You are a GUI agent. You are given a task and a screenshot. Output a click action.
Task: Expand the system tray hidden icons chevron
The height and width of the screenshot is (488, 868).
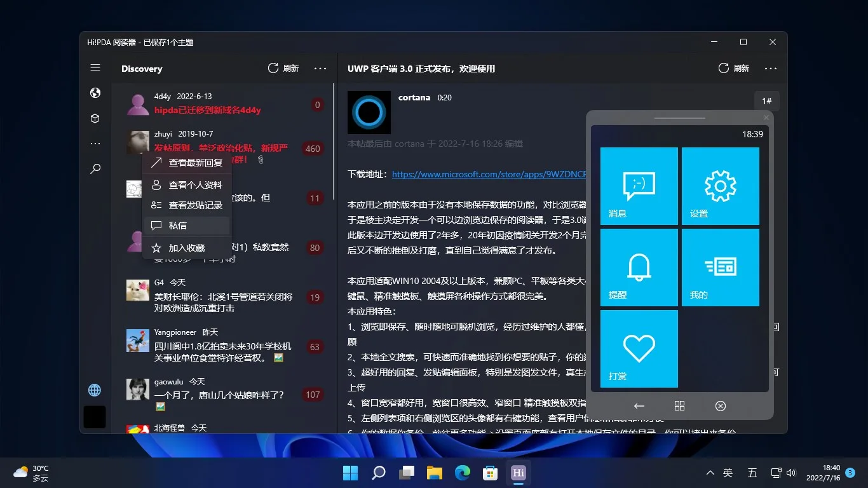(x=710, y=473)
